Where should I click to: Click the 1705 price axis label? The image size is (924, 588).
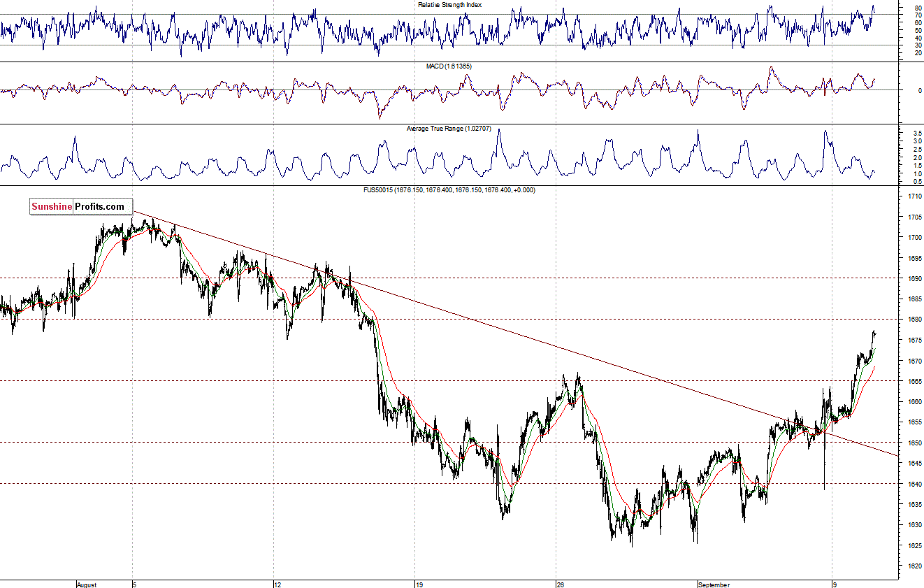click(x=915, y=217)
